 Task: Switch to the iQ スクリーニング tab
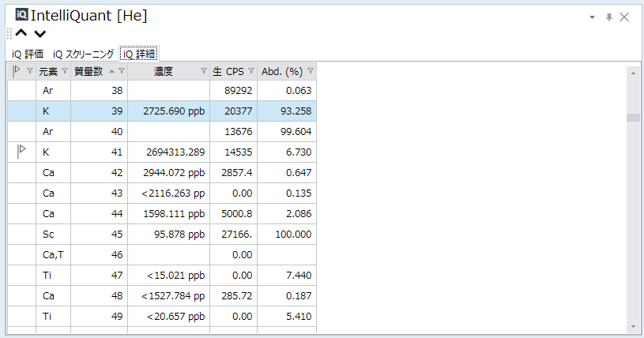[84, 54]
